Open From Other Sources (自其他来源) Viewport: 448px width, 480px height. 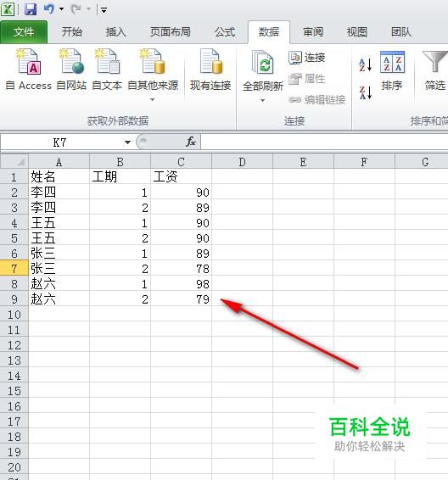[153, 75]
